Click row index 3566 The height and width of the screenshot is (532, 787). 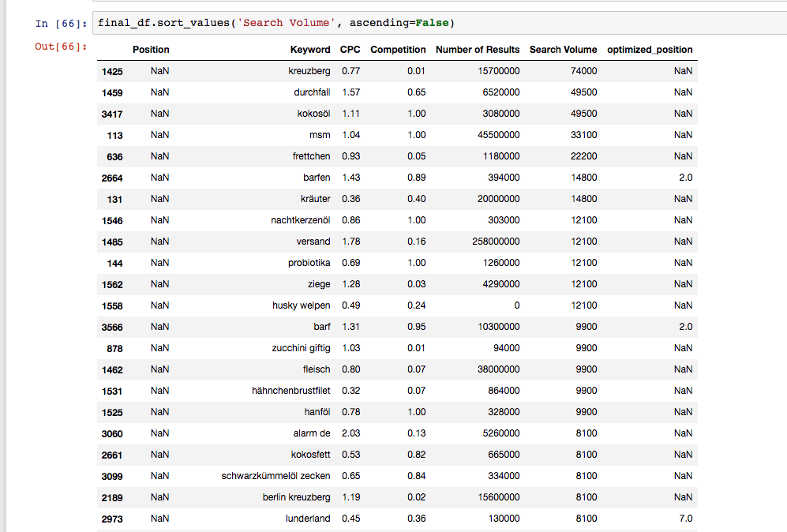[x=112, y=328]
